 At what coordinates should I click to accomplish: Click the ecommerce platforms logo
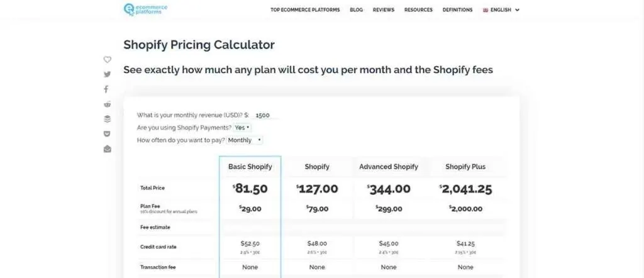point(145,9)
